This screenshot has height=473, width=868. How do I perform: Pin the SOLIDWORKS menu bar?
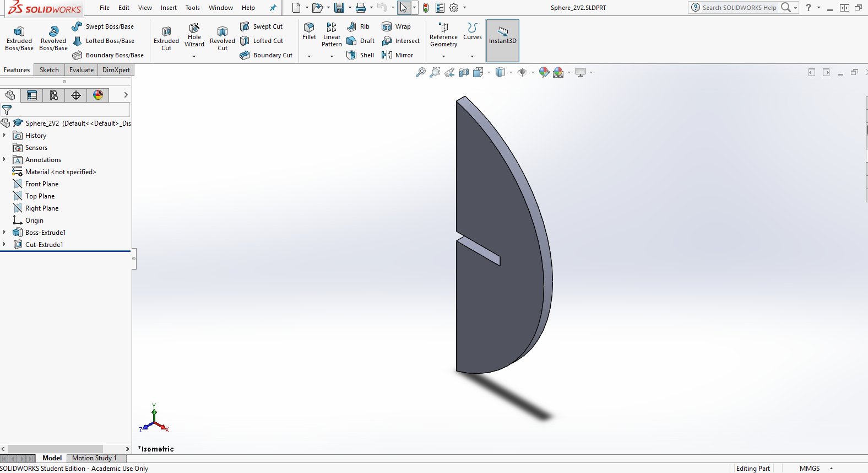[273, 8]
